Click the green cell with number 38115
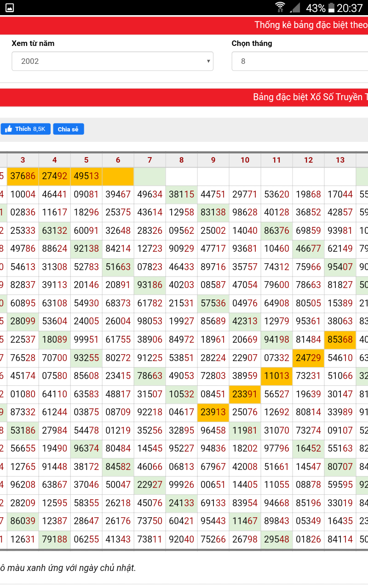 pos(181,194)
